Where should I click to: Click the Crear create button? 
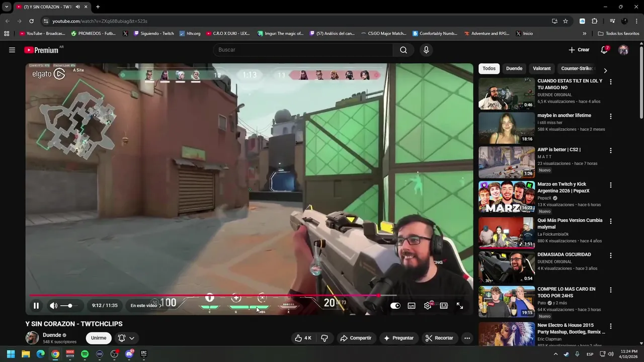click(579, 50)
